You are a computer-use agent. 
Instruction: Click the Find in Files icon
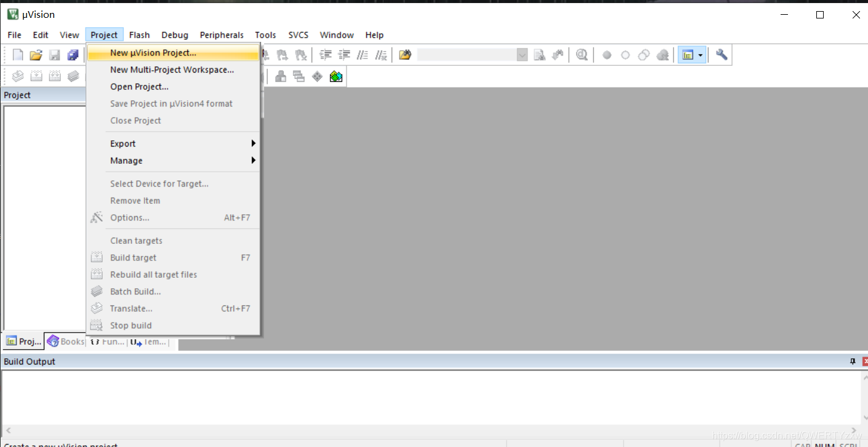coord(405,55)
